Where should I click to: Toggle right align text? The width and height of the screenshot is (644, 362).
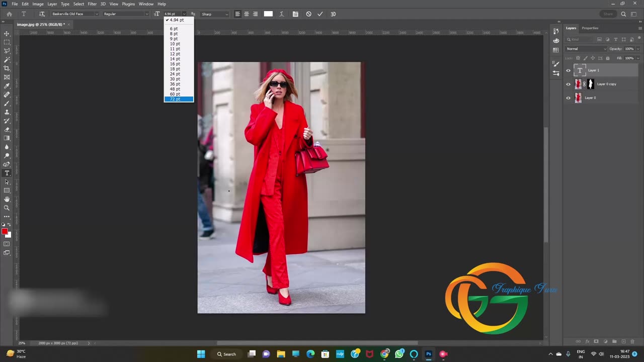click(256, 14)
